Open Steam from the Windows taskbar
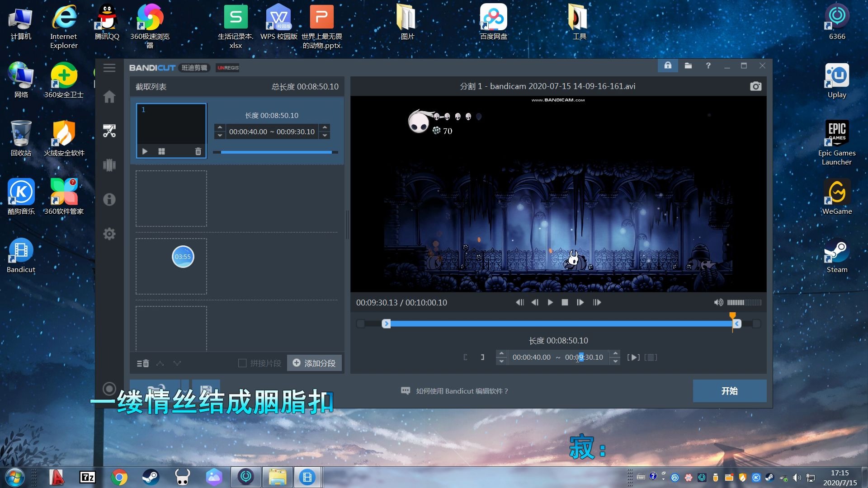 [x=151, y=477]
